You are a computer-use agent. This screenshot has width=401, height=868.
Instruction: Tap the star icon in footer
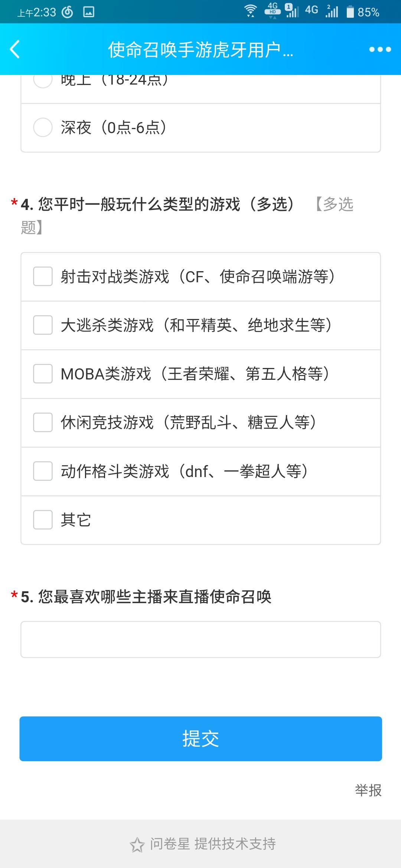[137, 845]
